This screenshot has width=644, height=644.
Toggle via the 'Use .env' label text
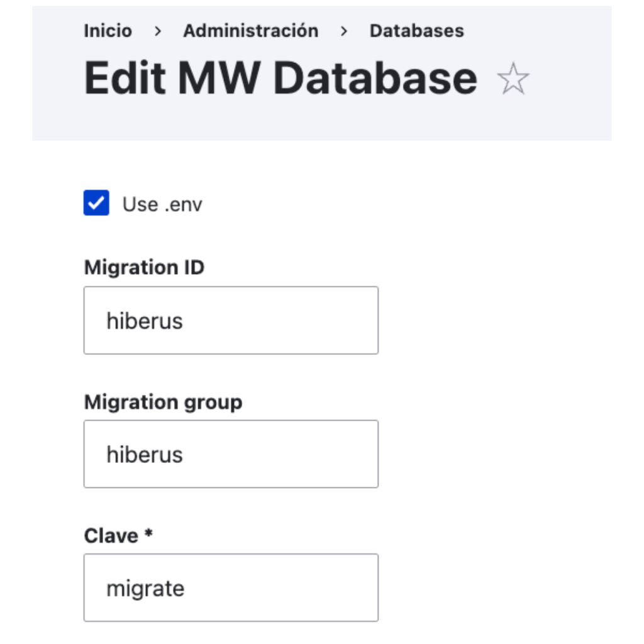pos(162,204)
